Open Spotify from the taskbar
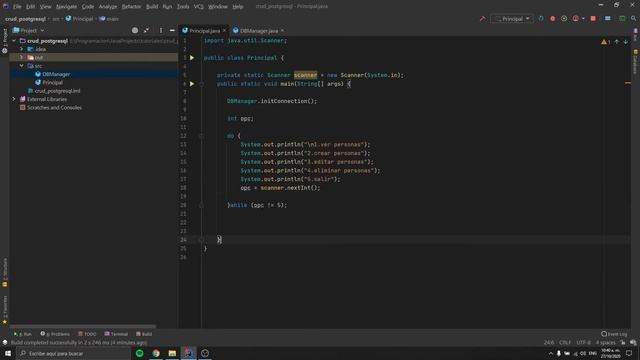Image resolution: width=640 pixels, height=360 pixels. coord(140,353)
